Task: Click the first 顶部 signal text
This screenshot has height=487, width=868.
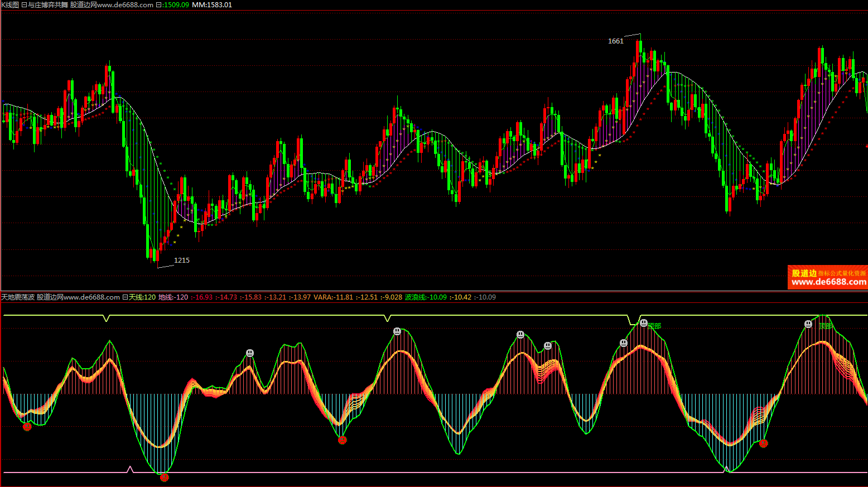Action: coord(655,326)
